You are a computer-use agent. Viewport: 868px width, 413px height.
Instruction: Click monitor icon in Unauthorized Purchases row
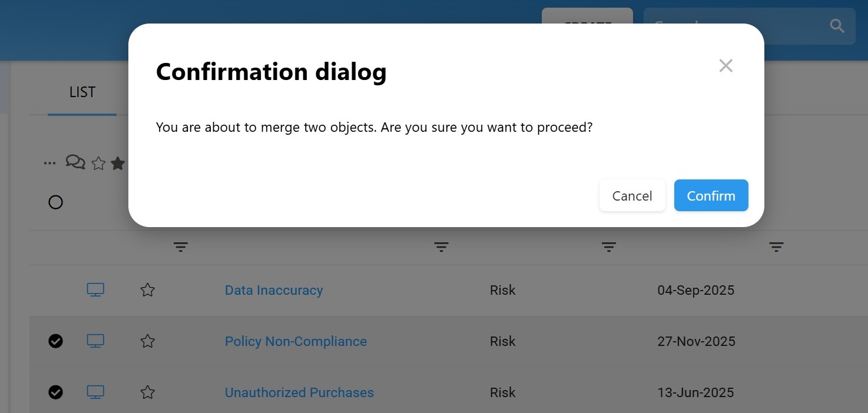95,392
